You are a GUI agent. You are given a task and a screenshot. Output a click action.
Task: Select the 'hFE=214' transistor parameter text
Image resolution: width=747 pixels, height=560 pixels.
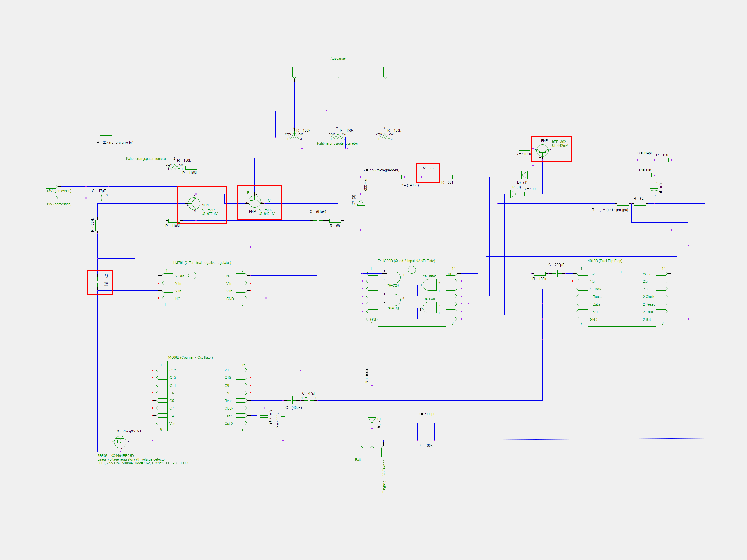coord(208,210)
